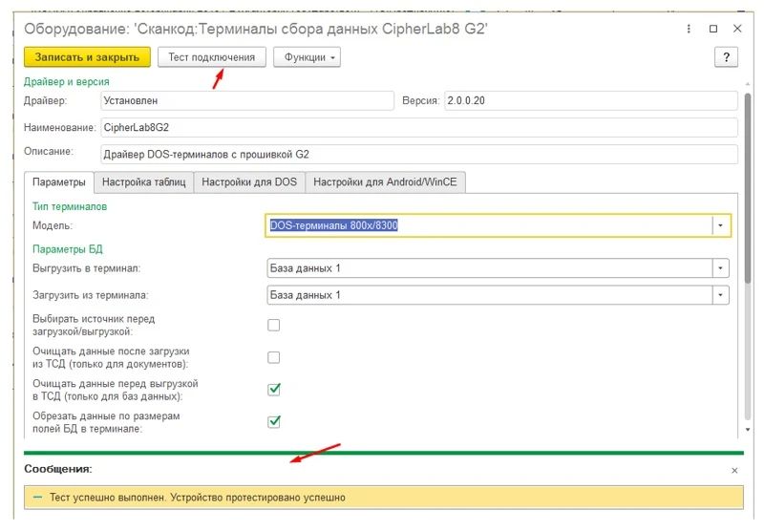Click the 'Тест подключения' button
The image size is (764, 532).
tap(211, 57)
